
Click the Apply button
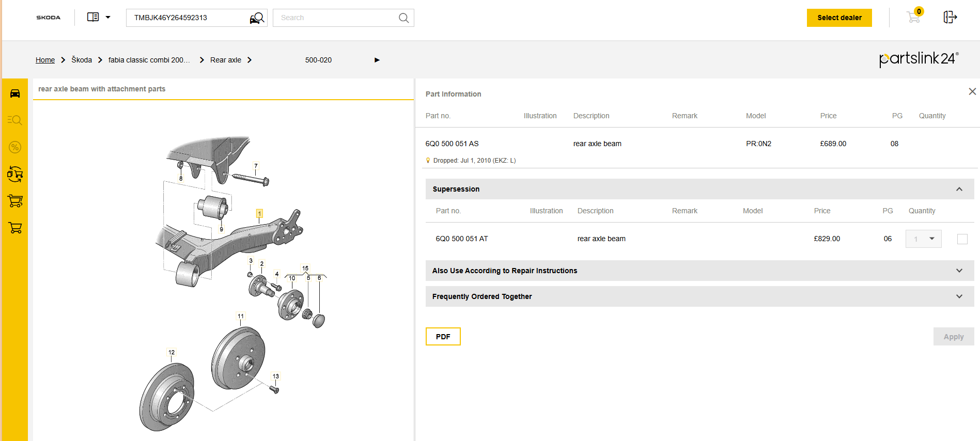[954, 337]
